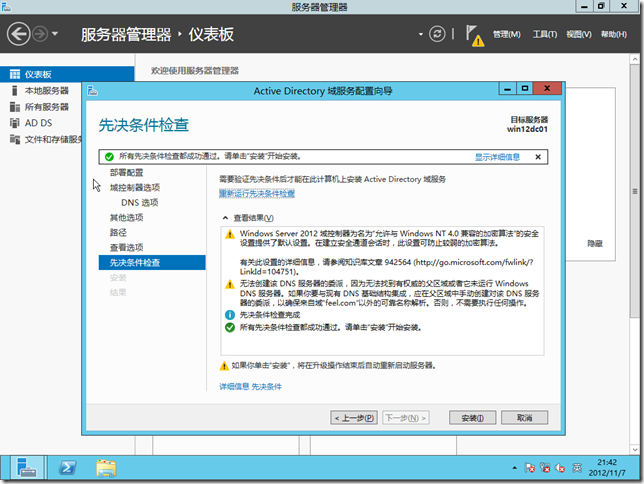Screen dimensions: 644x484
Task: Click the volume tray icon
Action: [560, 468]
